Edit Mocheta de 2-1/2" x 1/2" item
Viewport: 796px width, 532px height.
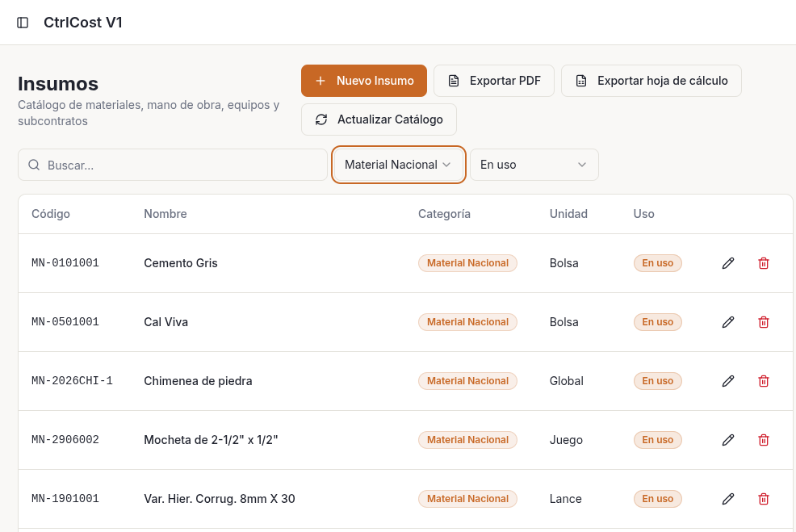(x=728, y=440)
